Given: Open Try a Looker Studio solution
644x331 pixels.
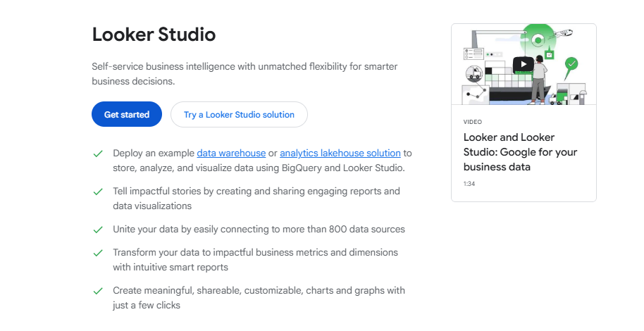Looking at the screenshot, I should click(x=239, y=115).
